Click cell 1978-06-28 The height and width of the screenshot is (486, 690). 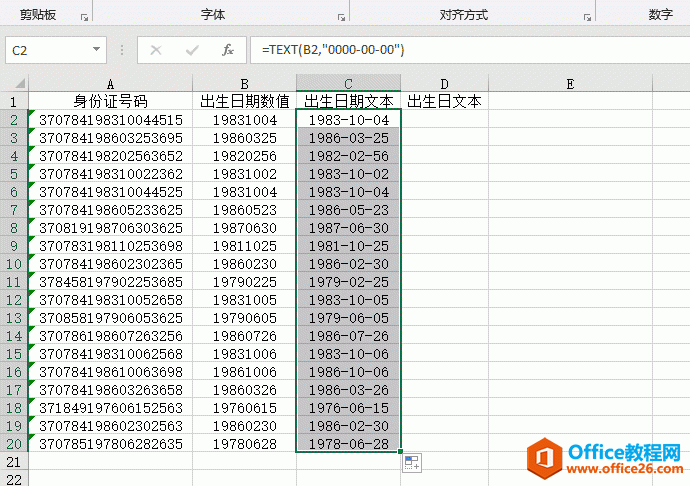[348, 444]
